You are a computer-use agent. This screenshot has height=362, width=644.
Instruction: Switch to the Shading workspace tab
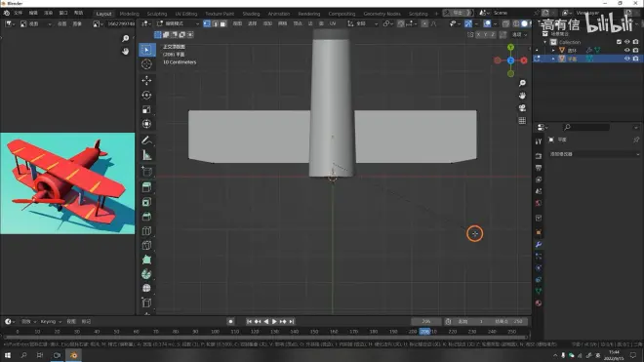click(251, 14)
